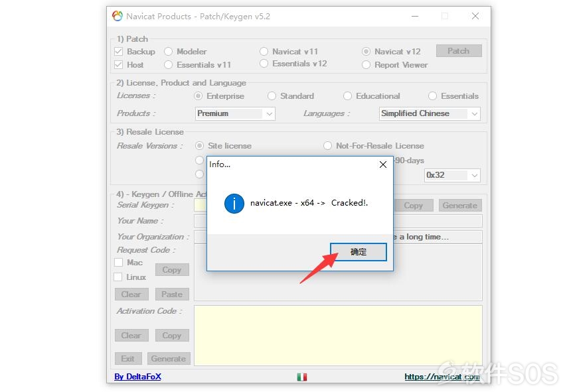567x392 pixels.
Task: Confirm the Info dialog with 确定
Action: click(x=359, y=252)
